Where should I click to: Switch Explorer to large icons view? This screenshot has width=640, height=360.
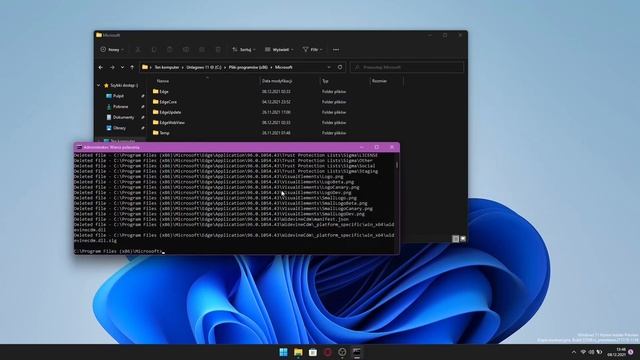(463, 239)
